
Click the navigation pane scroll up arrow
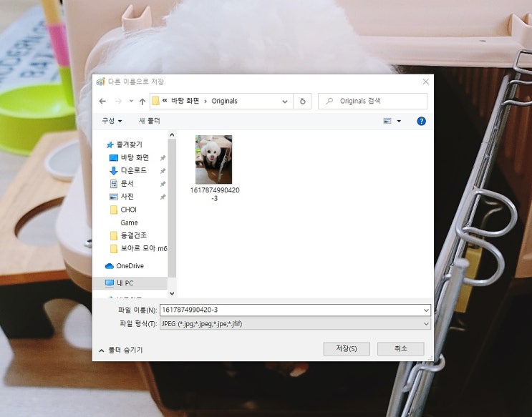coord(172,135)
